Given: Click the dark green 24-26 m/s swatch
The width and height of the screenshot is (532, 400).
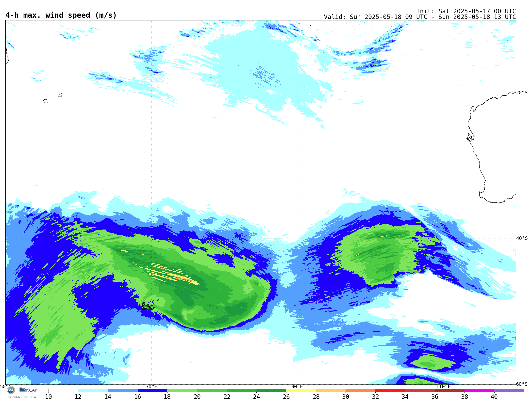Looking at the screenshot, I should [x=271, y=391].
